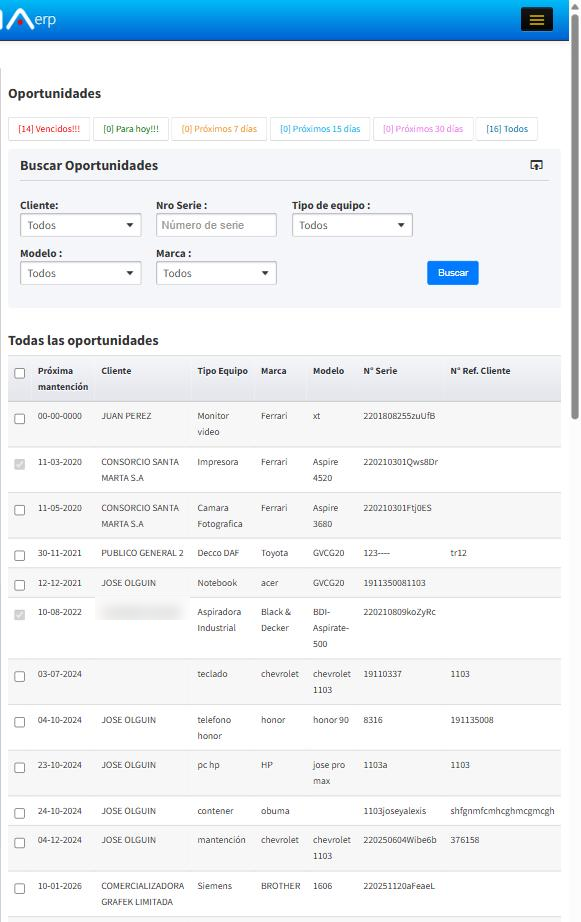Select the Para hoy!!! filter button
This screenshot has height=922, width=581.
pyautogui.click(x=131, y=129)
